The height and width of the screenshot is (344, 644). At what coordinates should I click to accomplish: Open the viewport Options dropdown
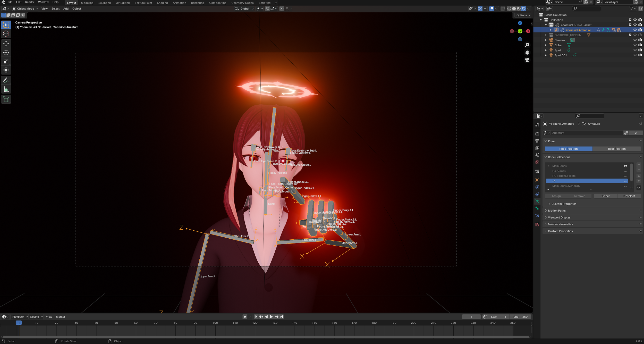coord(523,15)
